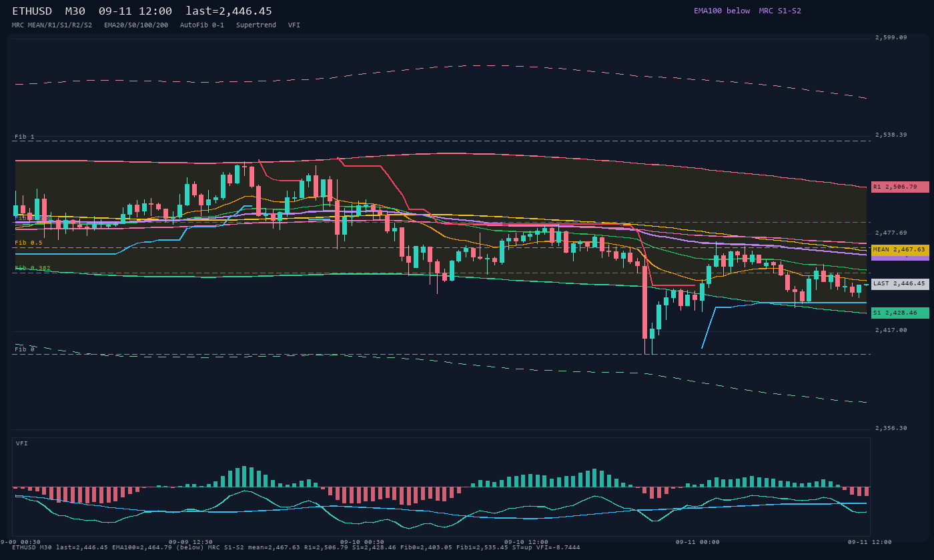
Task: Click the LAST 2,446.45 price tag
Action: pyautogui.click(x=900, y=284)
